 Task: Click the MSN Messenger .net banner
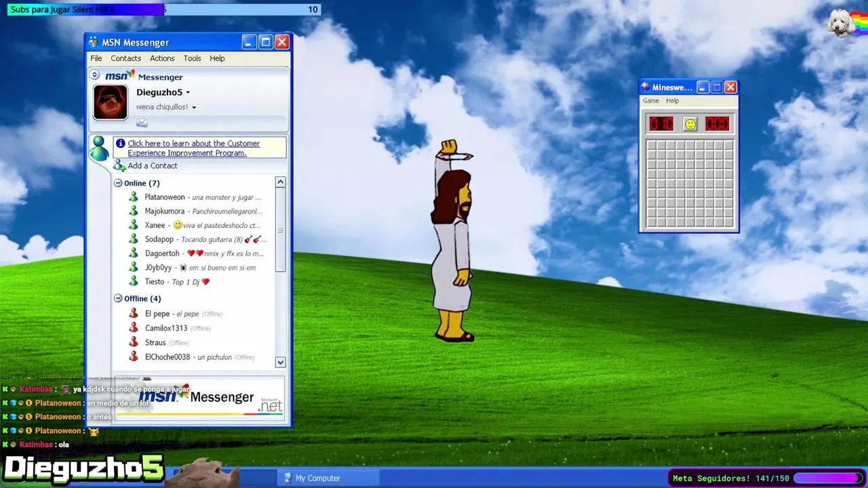tap(199, 399)
